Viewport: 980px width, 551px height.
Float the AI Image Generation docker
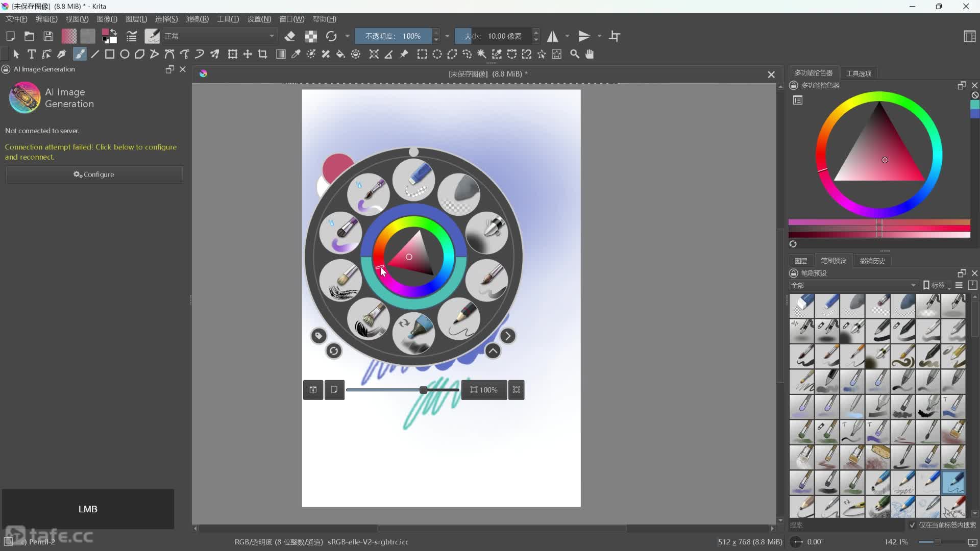[170, 69]
